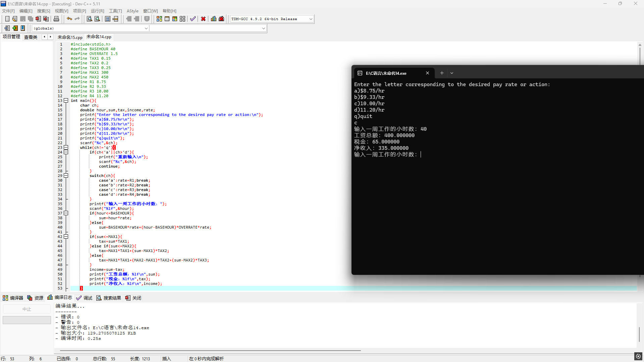Click the Compile icon in toolbar
This screenshot has width=644, height=362.
pos(159,19)
